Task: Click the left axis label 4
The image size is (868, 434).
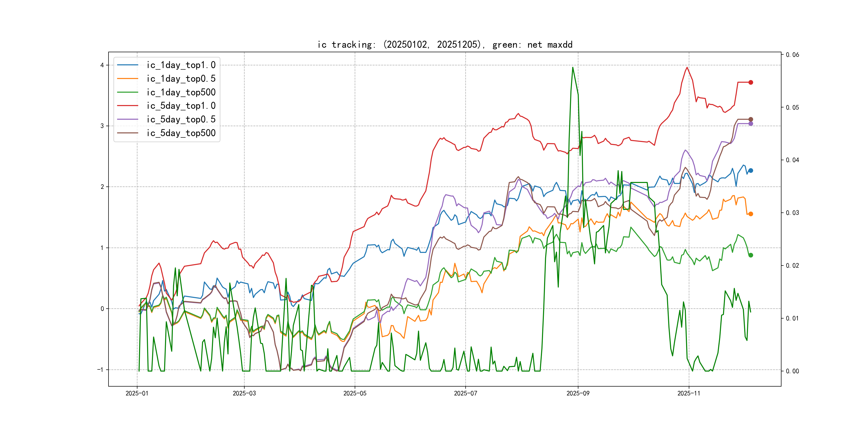Action: pos(102,65)
